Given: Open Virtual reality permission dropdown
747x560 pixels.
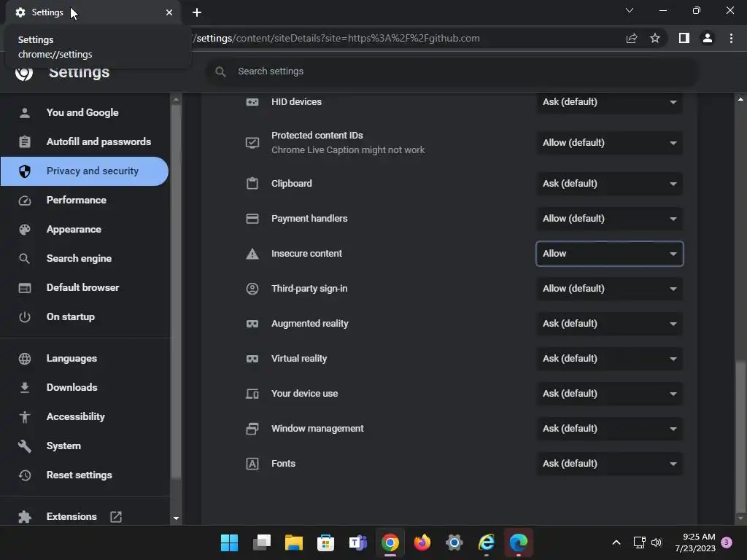Looking at the screenshot, I should point(609,359).
